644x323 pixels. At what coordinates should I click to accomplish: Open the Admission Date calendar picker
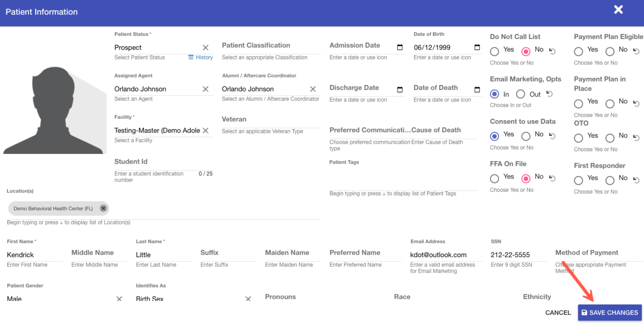point(400,47)
